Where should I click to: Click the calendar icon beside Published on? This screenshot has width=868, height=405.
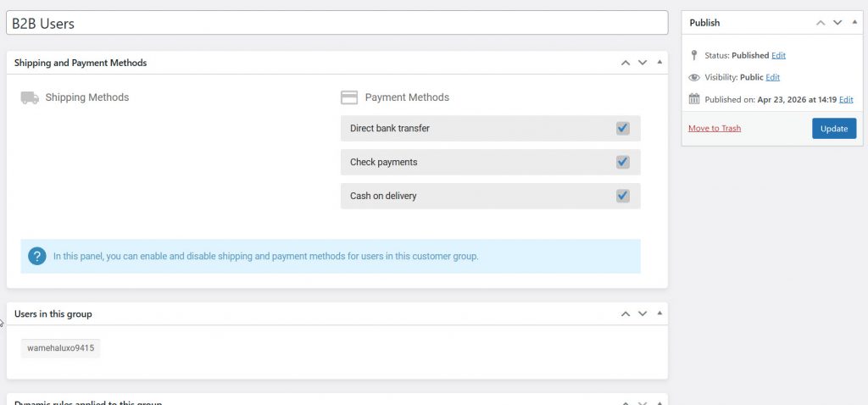694,99
